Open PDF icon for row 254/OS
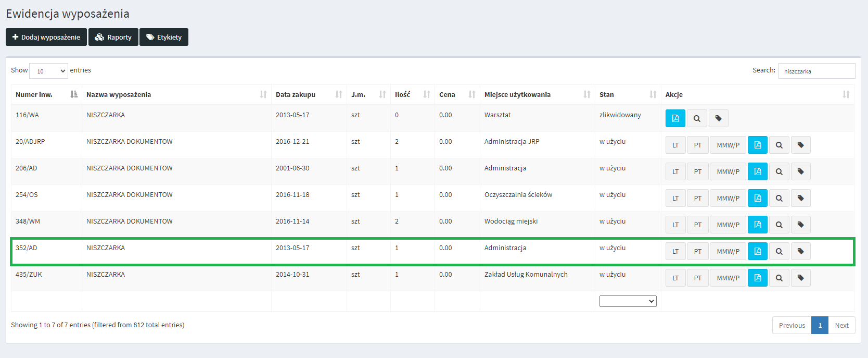 pos(757,198)
